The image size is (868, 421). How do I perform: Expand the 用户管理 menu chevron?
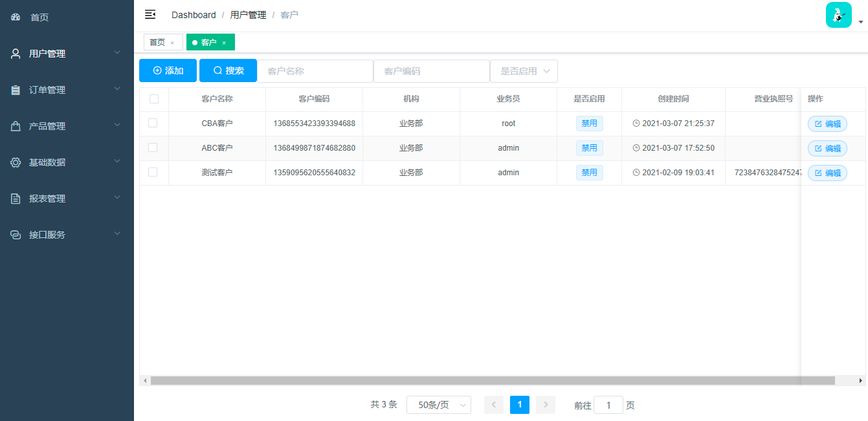[117, 52]
